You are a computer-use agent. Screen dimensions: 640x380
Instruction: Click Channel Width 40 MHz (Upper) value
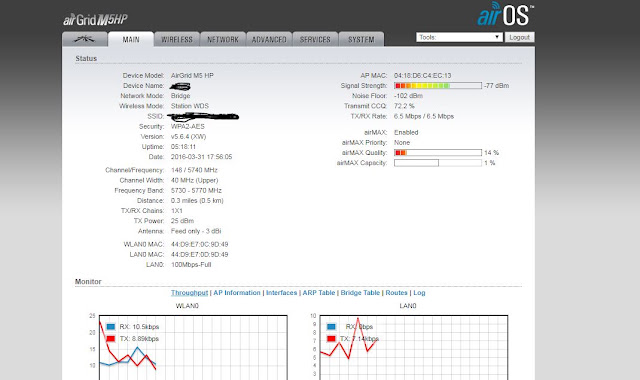coord(195,180)
